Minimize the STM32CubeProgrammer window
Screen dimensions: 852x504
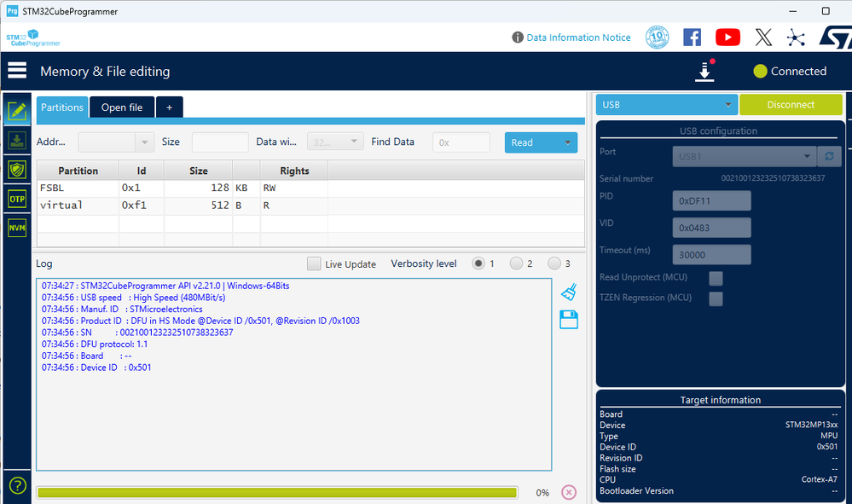[793, 11]
